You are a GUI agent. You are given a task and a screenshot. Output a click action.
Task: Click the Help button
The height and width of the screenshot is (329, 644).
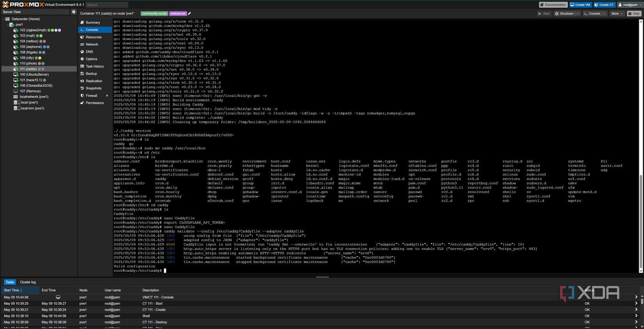[x=634, y=14]
